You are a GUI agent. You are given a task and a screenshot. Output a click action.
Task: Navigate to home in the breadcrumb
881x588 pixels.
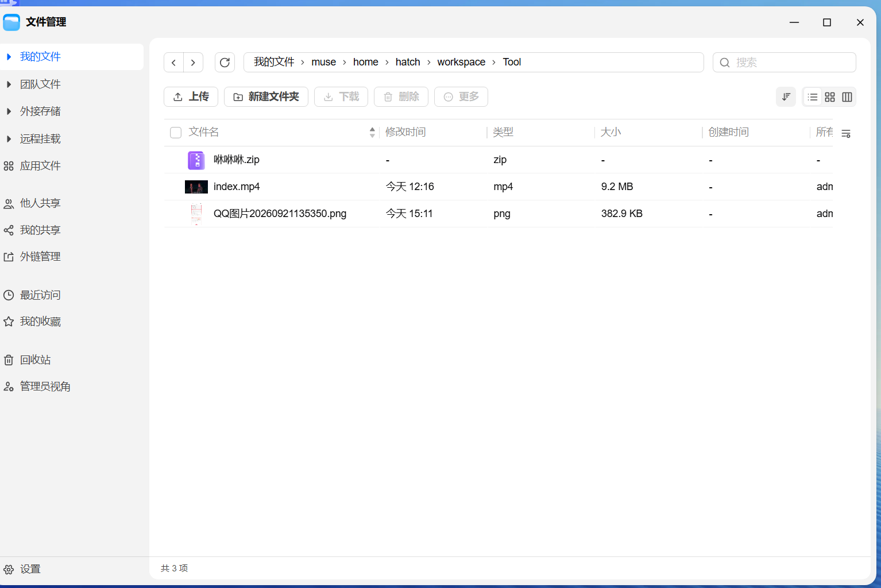[x=365, y=62]
